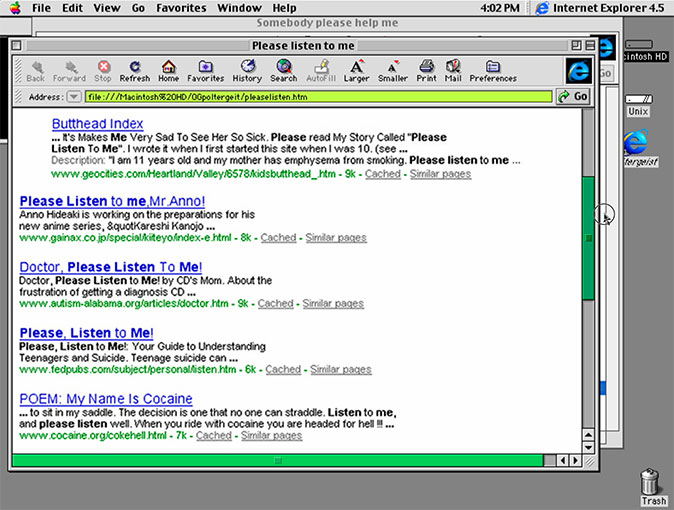The width and height of the screenshot is (674, 510).
Task: Open the History toolbar icon
Action: [247, 70]
